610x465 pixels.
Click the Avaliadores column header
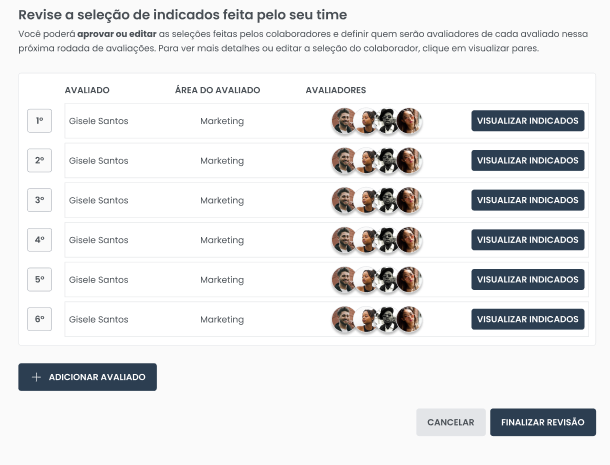[335, 90]
